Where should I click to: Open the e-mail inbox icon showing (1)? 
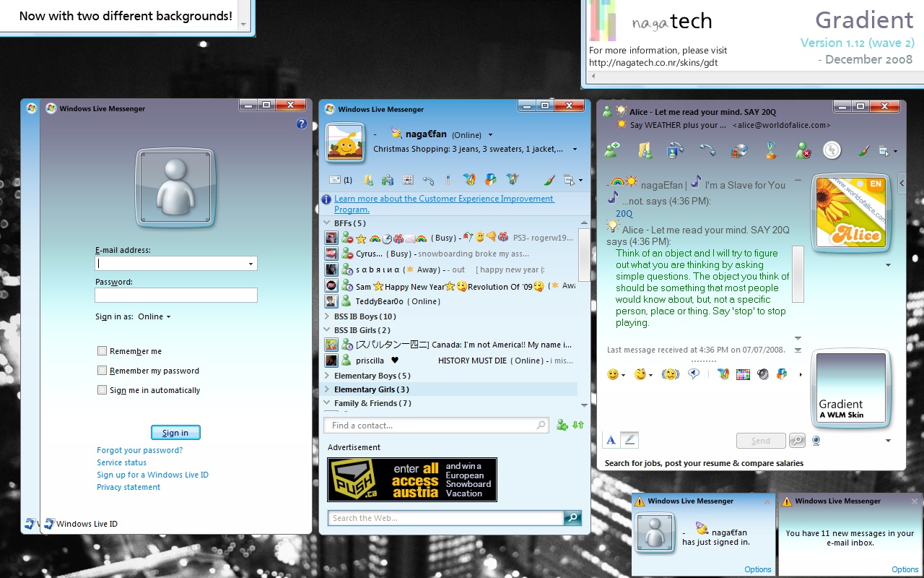tap(340, 180)
